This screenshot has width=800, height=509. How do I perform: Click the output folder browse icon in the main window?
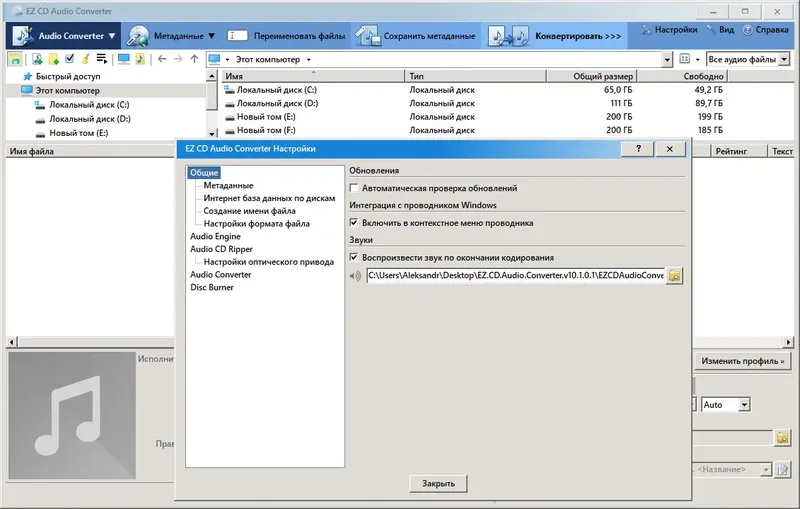(x=782, y=438)
